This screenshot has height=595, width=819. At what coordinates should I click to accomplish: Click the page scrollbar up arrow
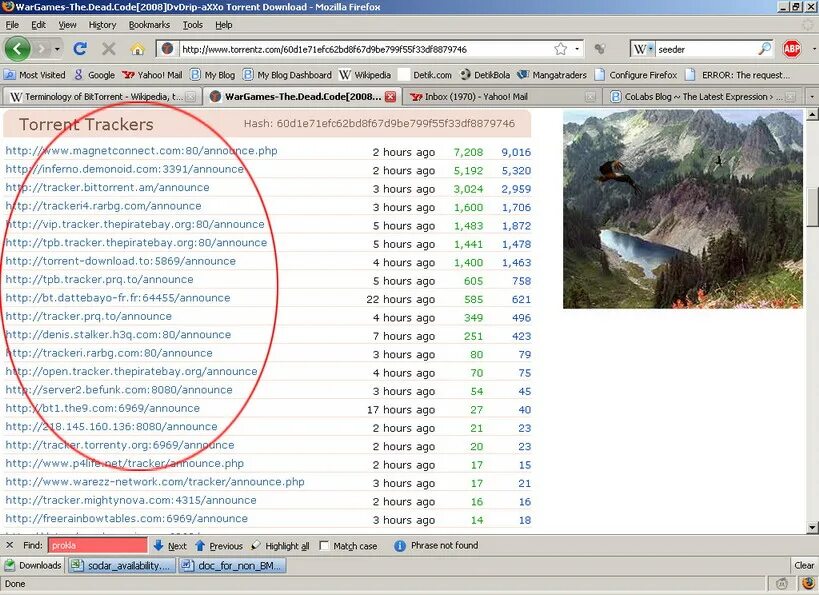(x=813, y=114)
